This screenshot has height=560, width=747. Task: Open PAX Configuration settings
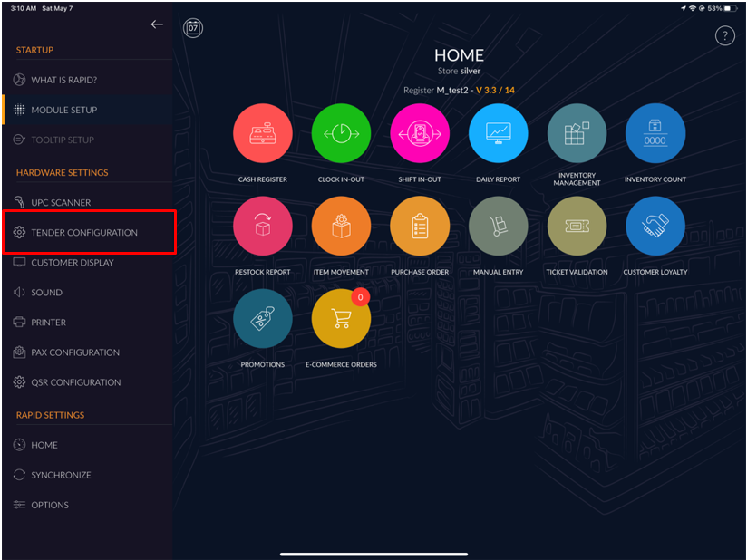coord(74,352)
